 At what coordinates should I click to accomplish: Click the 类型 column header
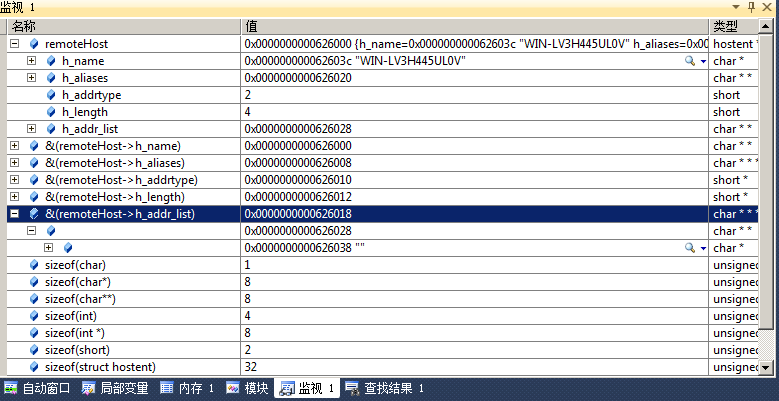(x=733, y=26)
